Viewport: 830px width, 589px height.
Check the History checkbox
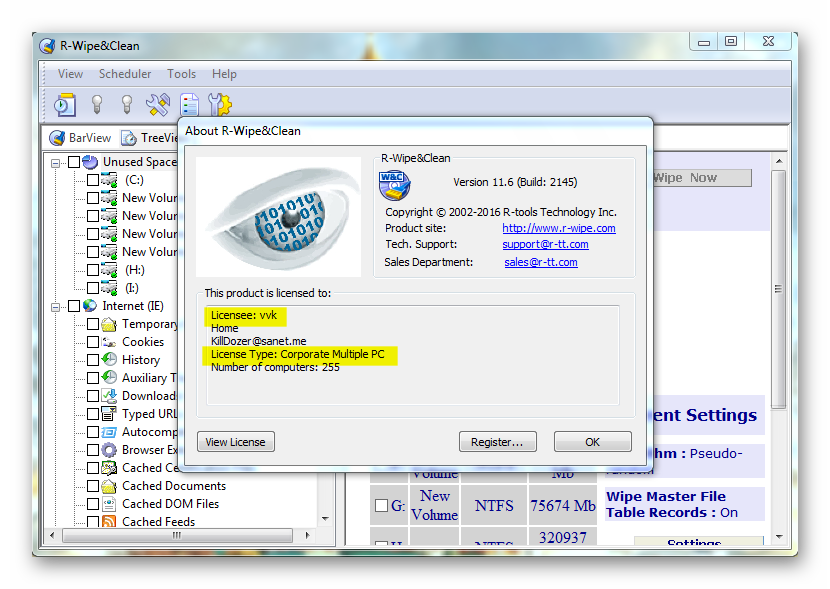(x=93, y=360)
